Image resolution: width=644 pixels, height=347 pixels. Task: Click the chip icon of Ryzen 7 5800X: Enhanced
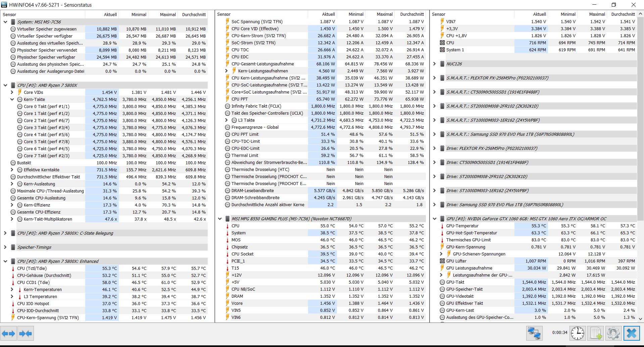[x=13, y=261]
